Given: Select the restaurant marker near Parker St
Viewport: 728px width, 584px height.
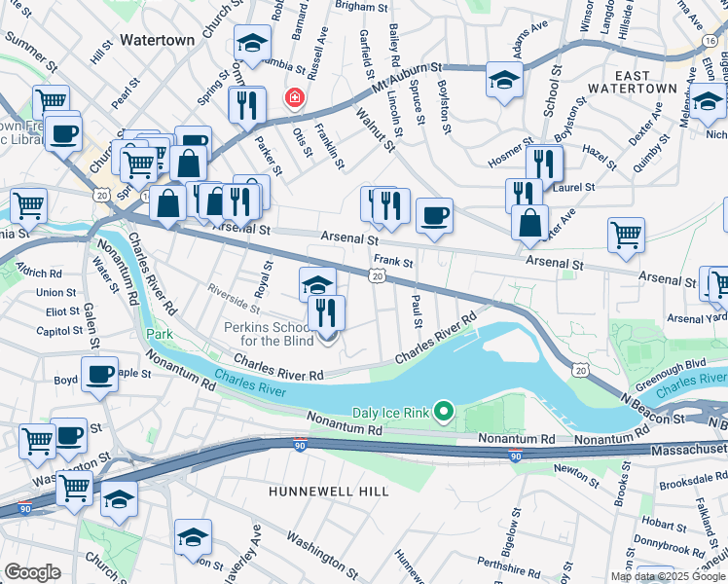Looking at the screenshot, I should tap(247, 105).
